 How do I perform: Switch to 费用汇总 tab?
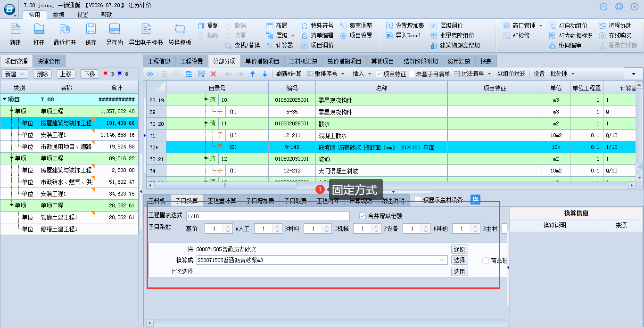point(459,61)
